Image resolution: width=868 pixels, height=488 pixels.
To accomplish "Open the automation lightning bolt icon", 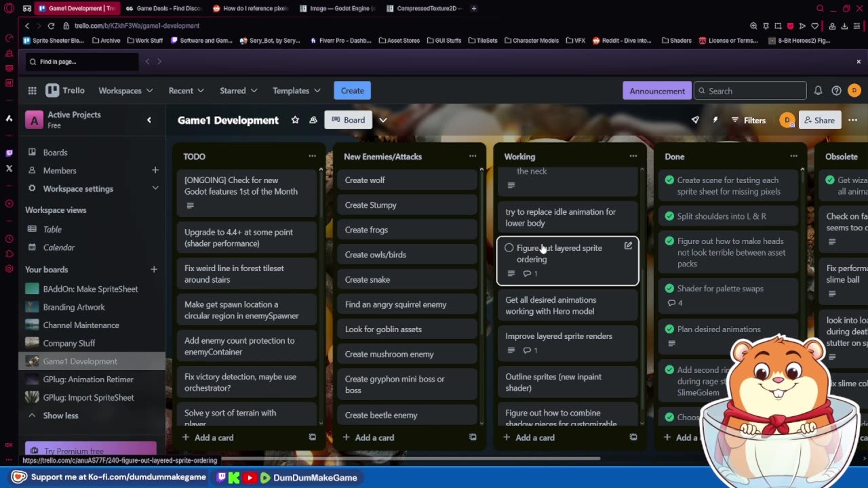I will point(715,120).
